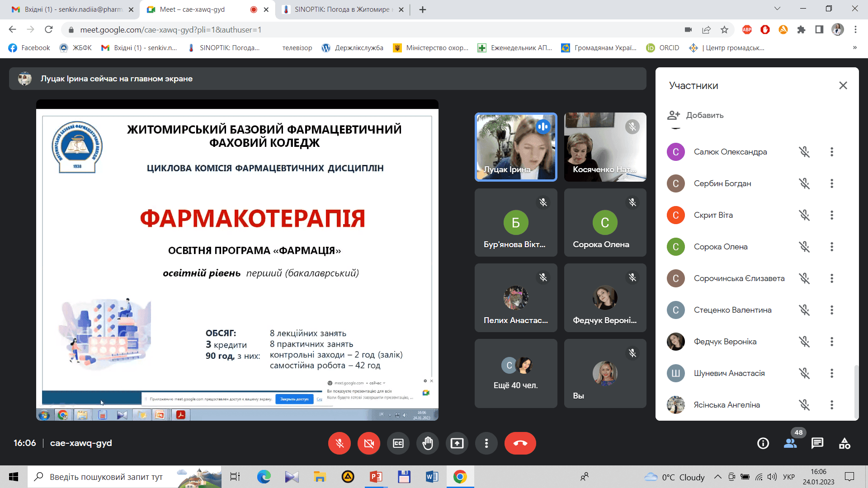Click the address bar URL
This screenshot has width=868, height=488.
(171, 30)
